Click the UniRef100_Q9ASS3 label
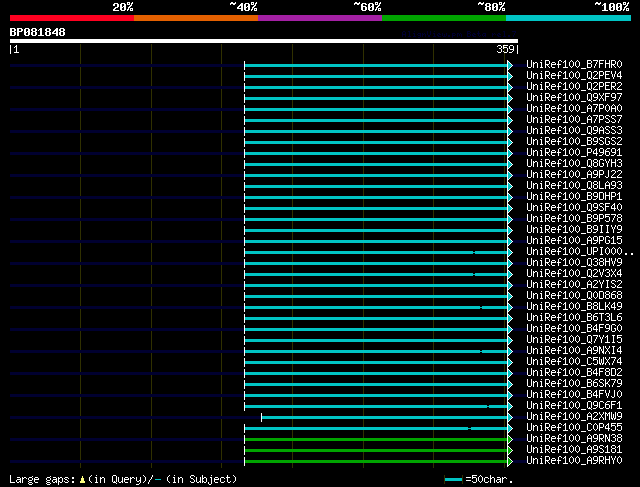Screen dimensions: 640x487 click(574, 131)
